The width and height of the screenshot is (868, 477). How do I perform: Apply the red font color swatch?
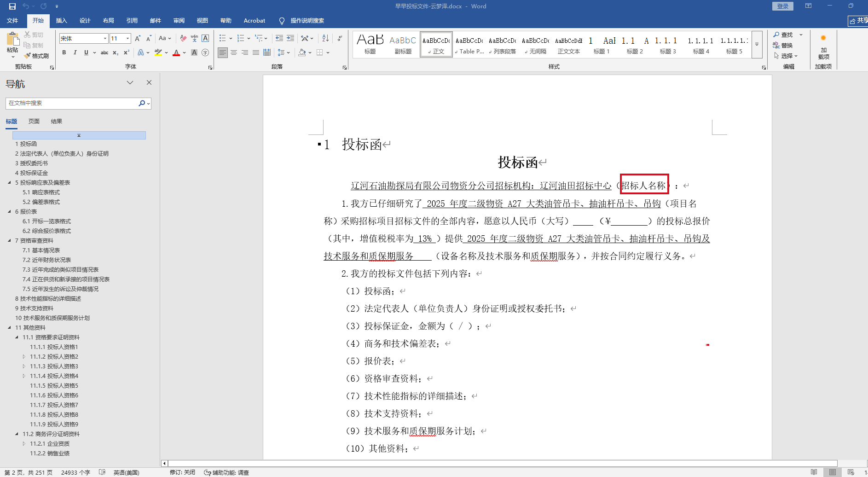click(x=176, y=52)
